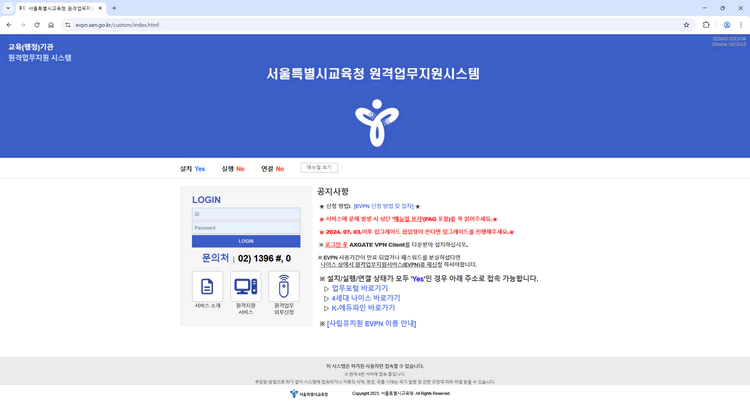The height and width of the screenshot is (403, 750).
Task: Click the browser back arrow
Action: [x=9, y=25]
